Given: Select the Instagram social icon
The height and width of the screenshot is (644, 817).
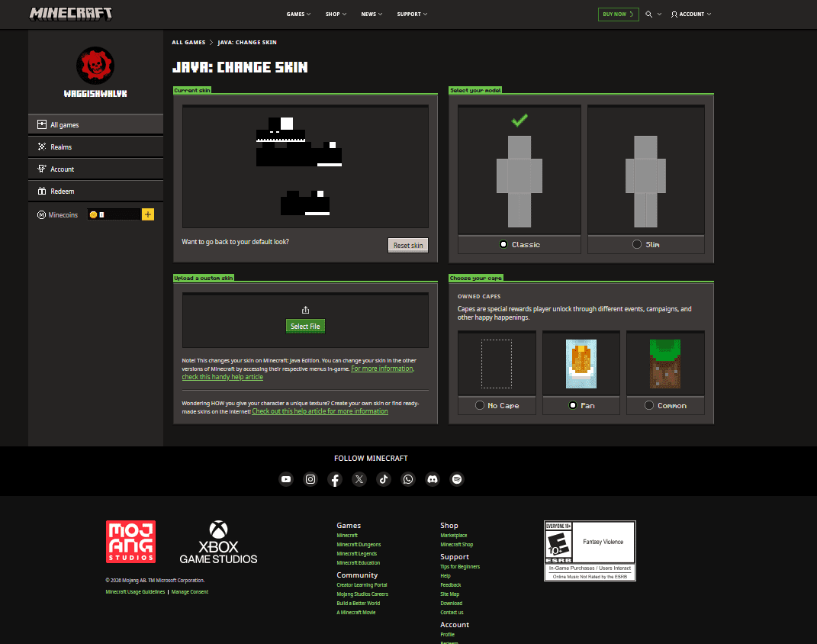Looking at the screenshot, I should click(310, 479).
